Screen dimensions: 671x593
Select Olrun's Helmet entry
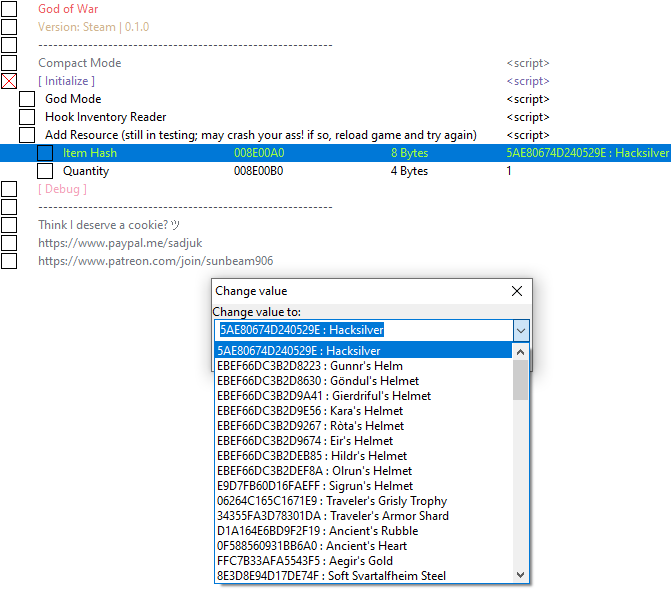point(363,471)
